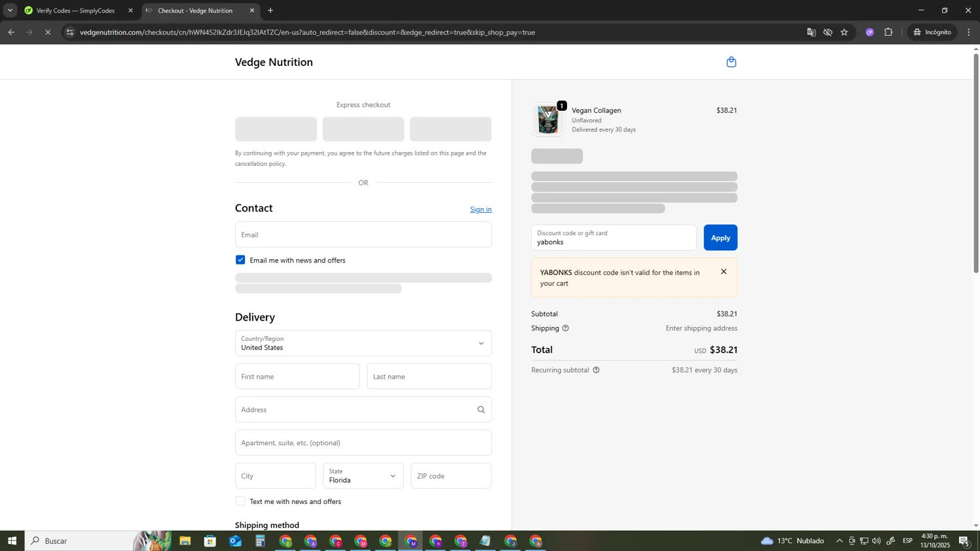Click the Vegan Collagen product thumbnail
980x551 pixels.
(x=548, y=120)
